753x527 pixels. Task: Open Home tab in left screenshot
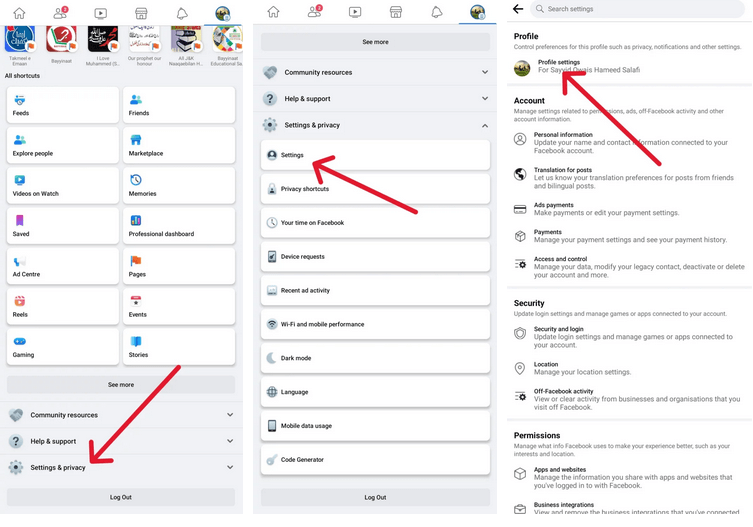[x=19, y=13]
